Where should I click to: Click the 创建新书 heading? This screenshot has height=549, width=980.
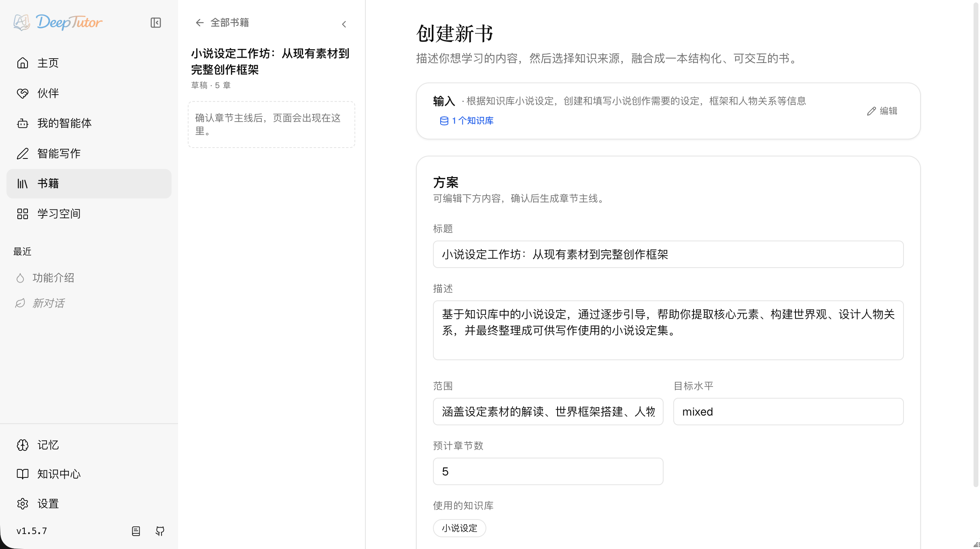coord(455,34)
